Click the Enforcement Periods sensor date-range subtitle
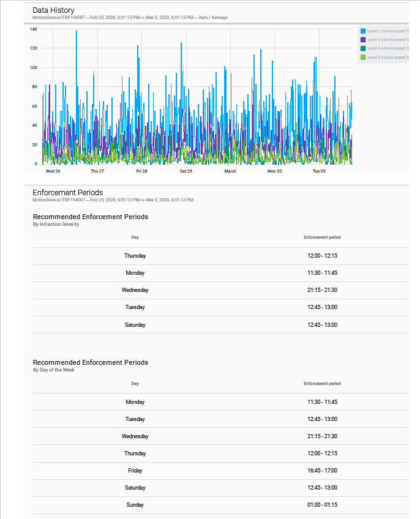This screenshot has height=519, width=420. (113, 200)
